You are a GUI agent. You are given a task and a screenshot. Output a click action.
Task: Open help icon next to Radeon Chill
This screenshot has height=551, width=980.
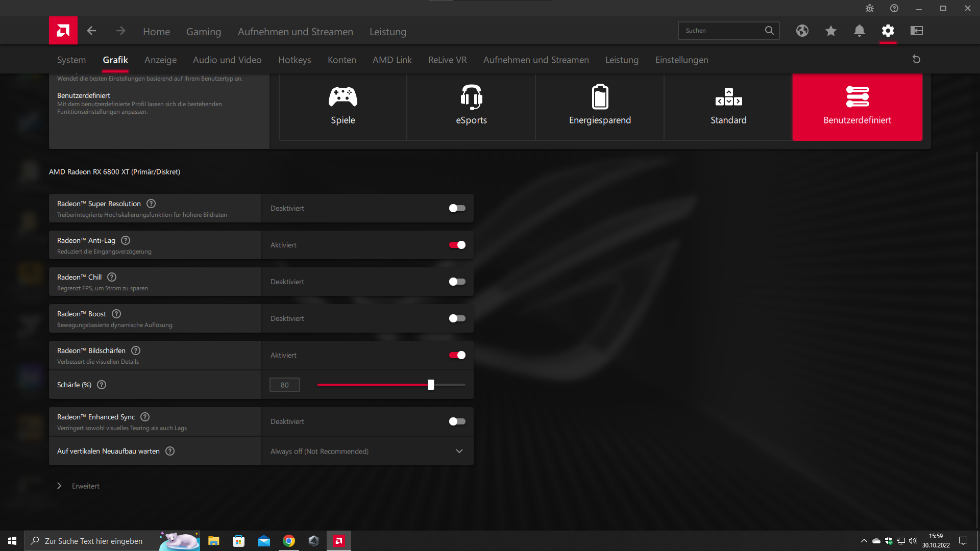tap(112, 277)
